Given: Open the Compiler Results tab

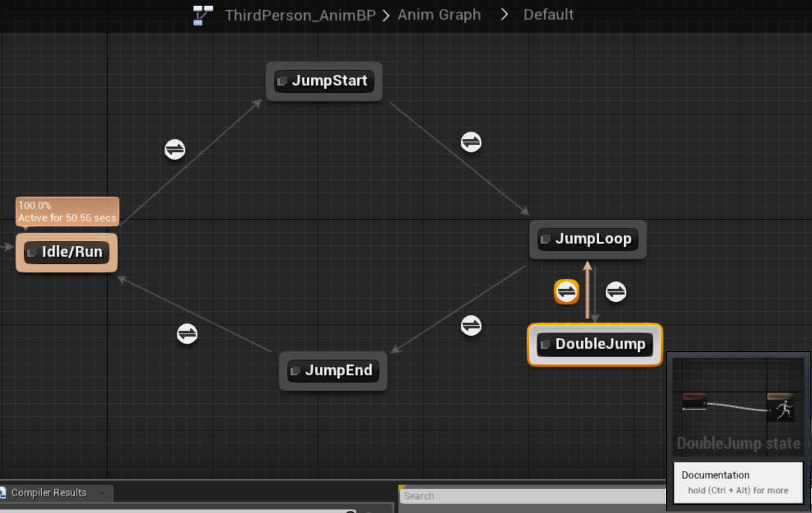Looking at the screenshot, I should pos(49,493).
